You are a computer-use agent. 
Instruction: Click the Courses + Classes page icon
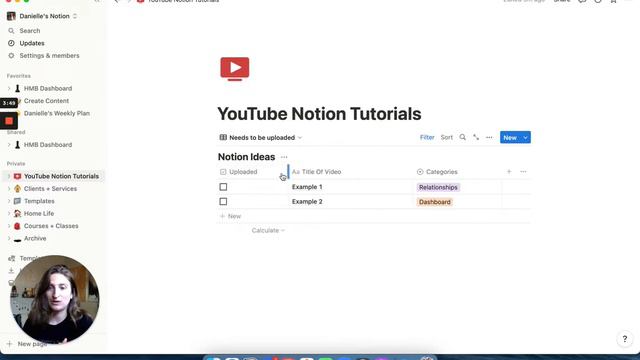17,226
